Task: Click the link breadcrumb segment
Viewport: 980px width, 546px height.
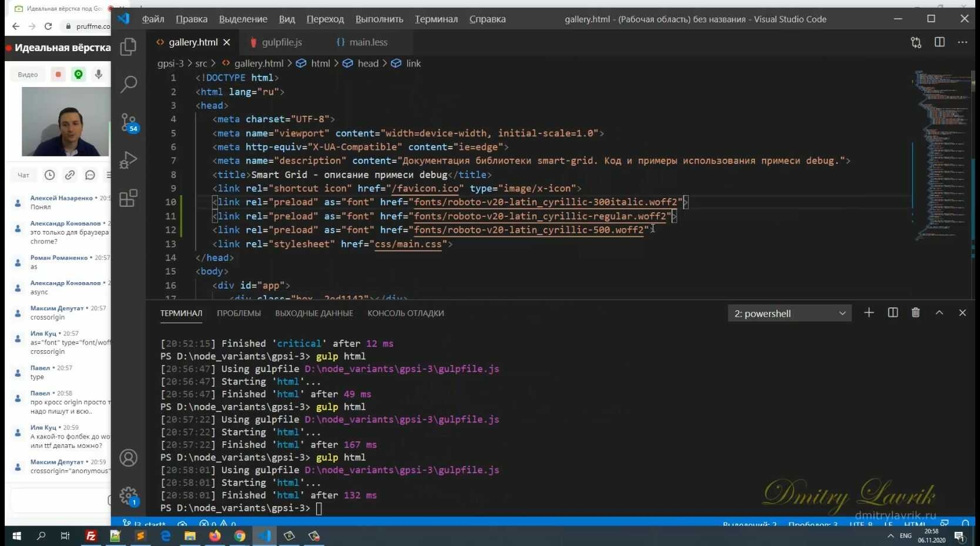Action: pyautogui.click(x=414, y=63)
